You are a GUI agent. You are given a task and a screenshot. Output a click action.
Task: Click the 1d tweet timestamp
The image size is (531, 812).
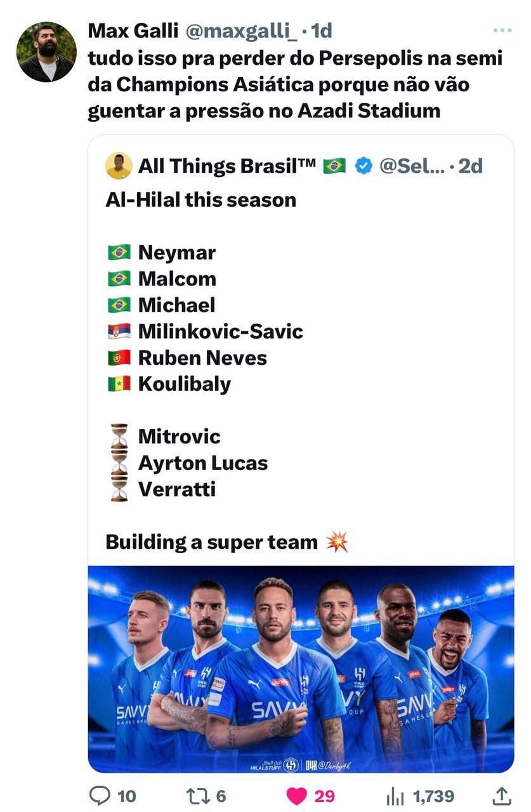[x=321, y=30]
